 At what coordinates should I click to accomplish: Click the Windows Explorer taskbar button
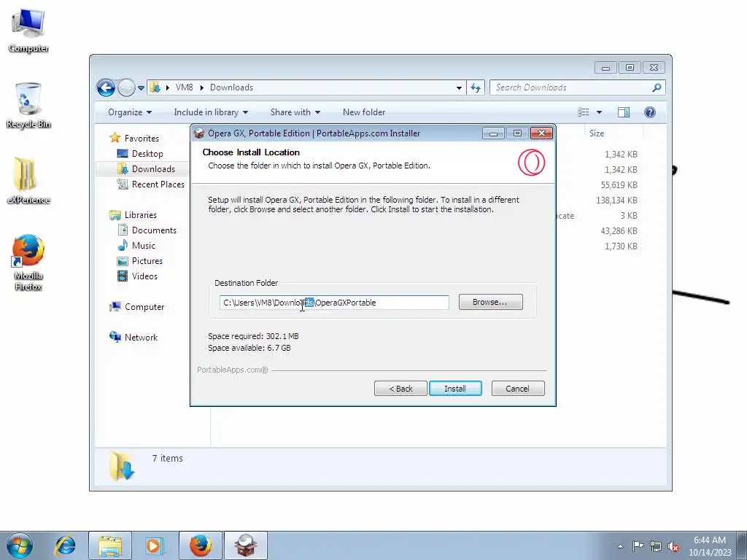(x=110, y=545)
